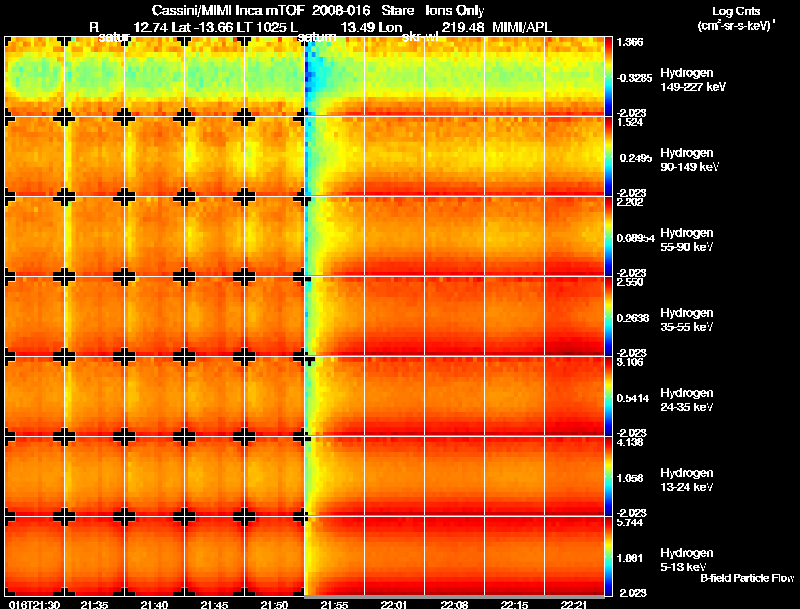Click the color scale value '1.058'
This screenshot has width=800, height=609.
[631, 478]
